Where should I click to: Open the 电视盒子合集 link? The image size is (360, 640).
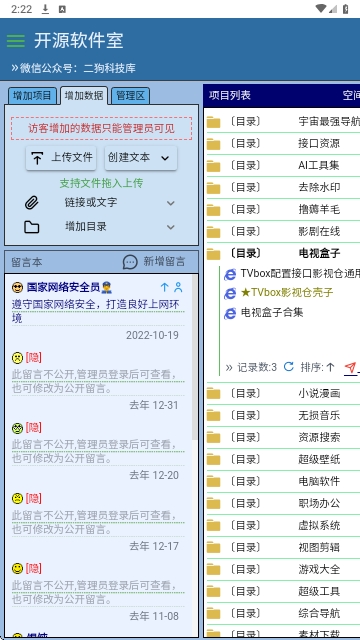click(x=272, y=313)
